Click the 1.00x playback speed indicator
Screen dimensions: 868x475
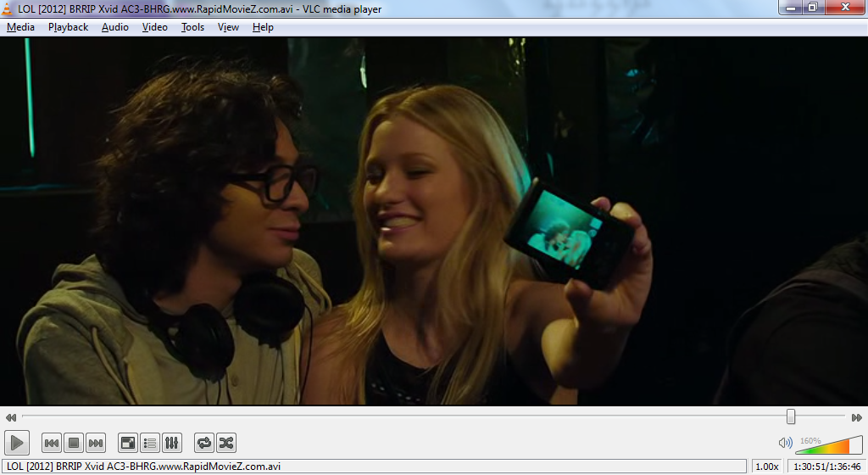(x=767, y=467)
